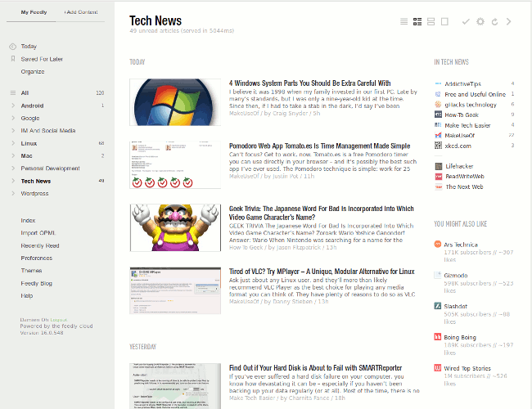Select the full articles view icon
Screen dimensions: 532x409
tap(444, 22)
